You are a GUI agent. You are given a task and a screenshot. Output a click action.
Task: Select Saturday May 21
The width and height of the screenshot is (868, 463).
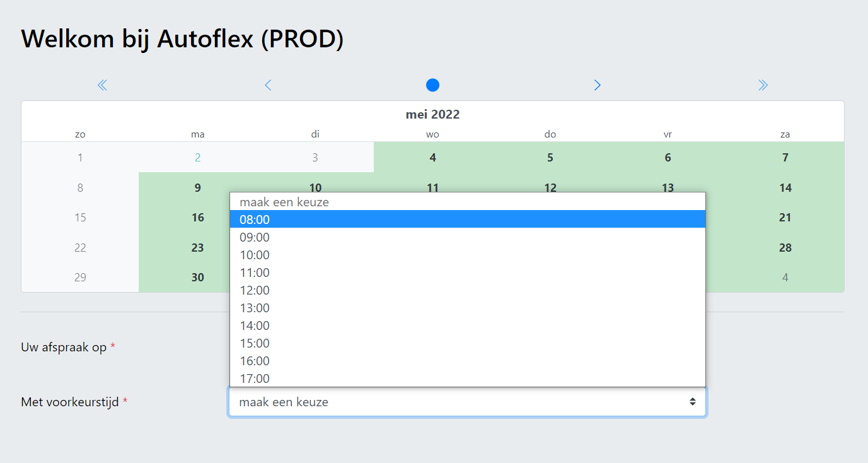tap(785, 218)
